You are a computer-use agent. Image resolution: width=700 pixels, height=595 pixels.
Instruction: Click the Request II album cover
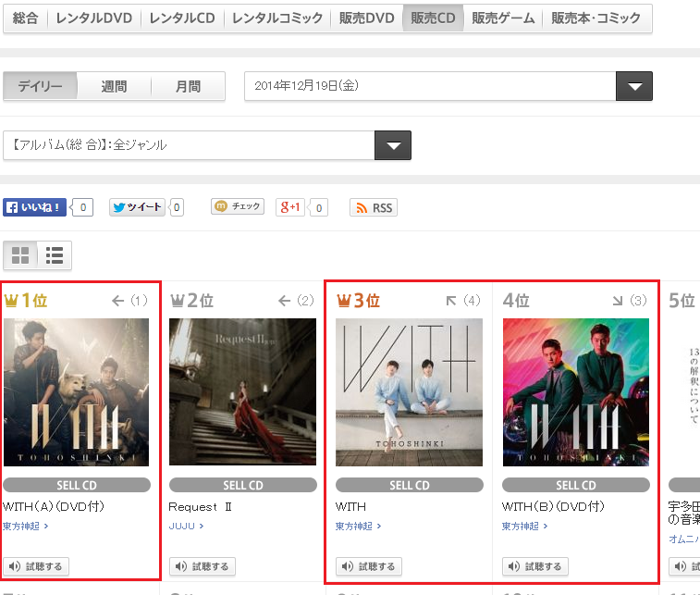click(242, 392)
